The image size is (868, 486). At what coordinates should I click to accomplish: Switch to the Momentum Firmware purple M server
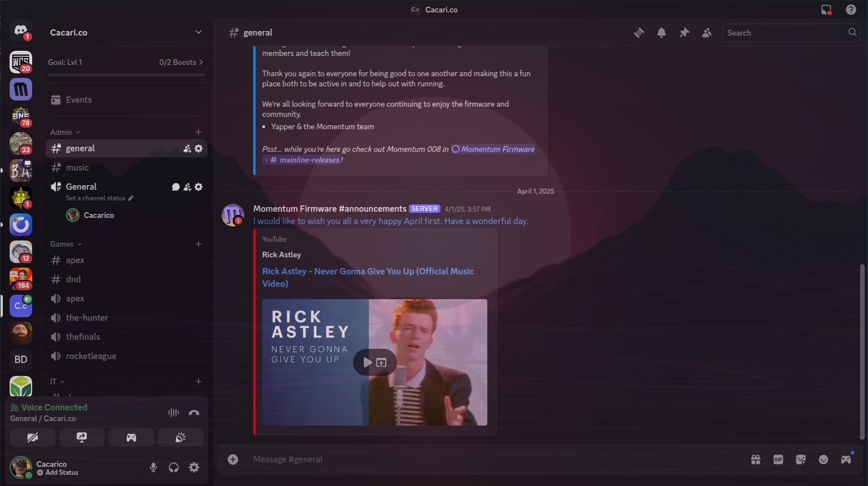(x=21, y=89)
